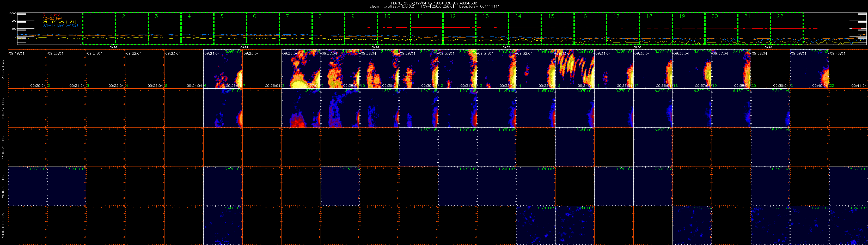Open 6-12 keV image labeled 7.51E+04
The width and height of the screenshot is (868, 245).
point(770,108)
